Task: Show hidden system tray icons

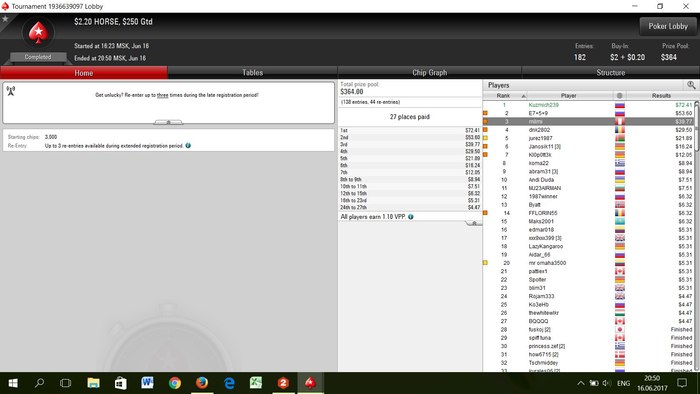Action: coord(580,383)
